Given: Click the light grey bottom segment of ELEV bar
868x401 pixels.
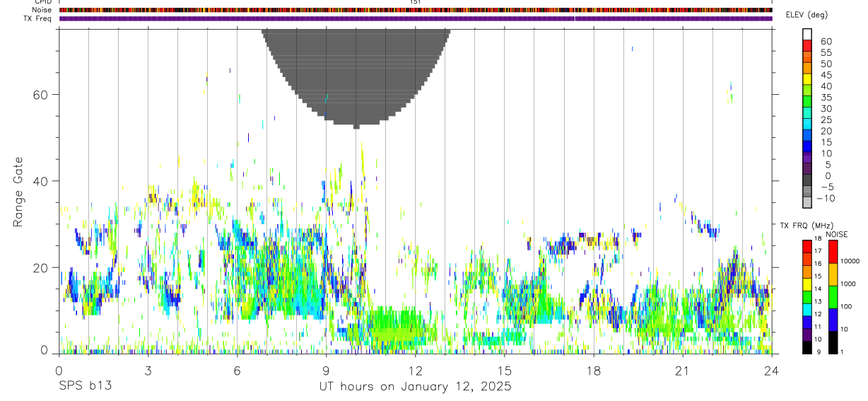Looking at the screenshot, I should 807,203.
